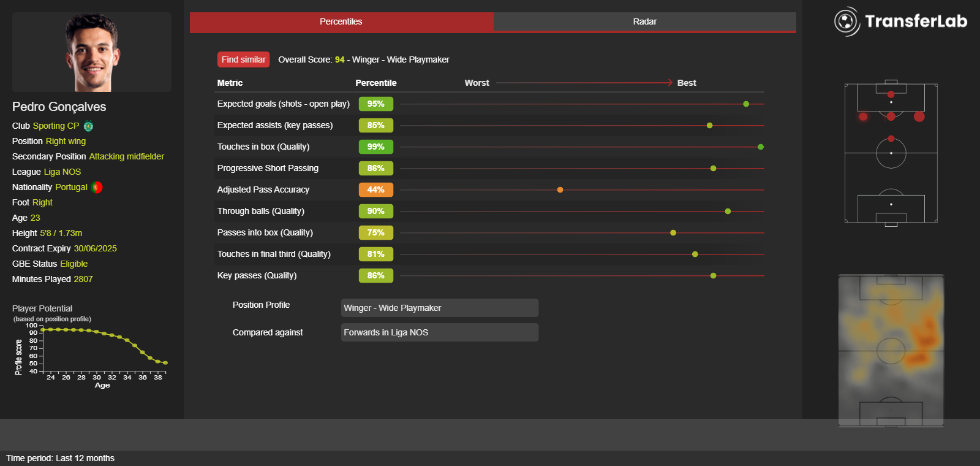Click the 95% percentile badge
Viewport: 980px width, 466px height.
(376, 104)
